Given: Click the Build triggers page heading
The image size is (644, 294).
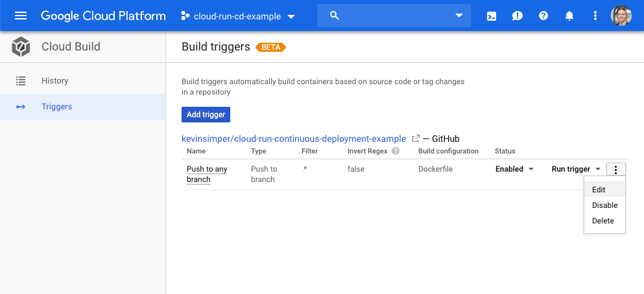Looking at the screenshot, I should (x=215, y=47).
